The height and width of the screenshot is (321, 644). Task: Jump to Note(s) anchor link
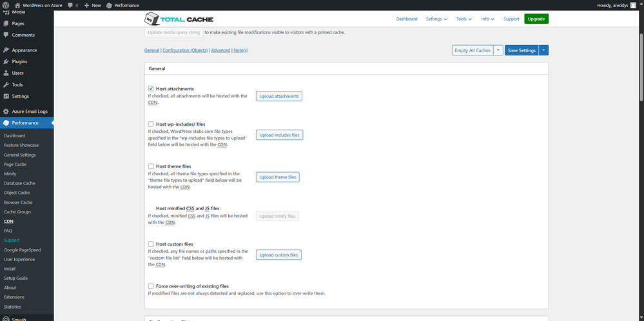(x=240, y=50)
